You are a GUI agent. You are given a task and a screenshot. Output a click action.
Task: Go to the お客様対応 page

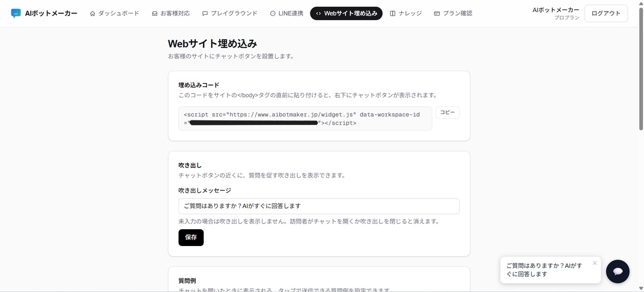pos(171,13)
